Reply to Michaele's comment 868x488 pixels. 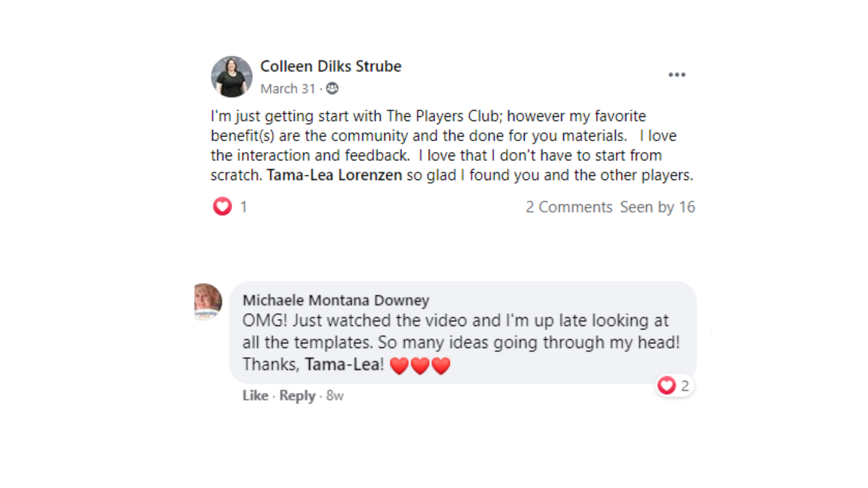click(297, 395)
